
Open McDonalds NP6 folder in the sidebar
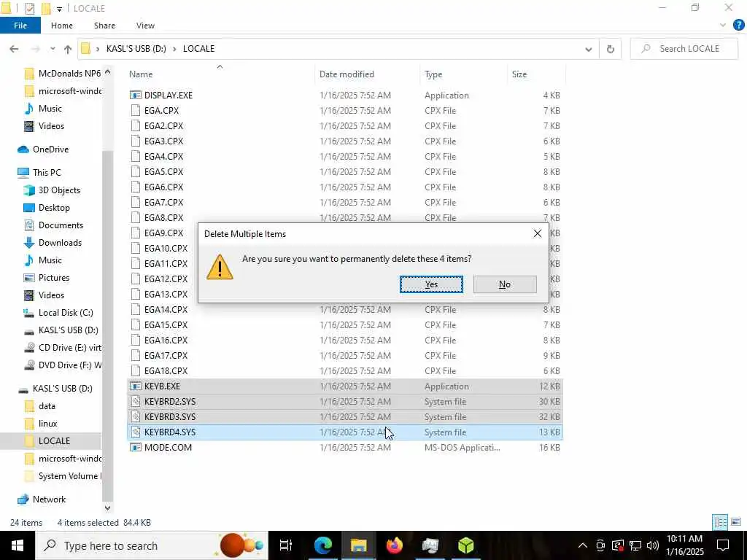point(69,74)
